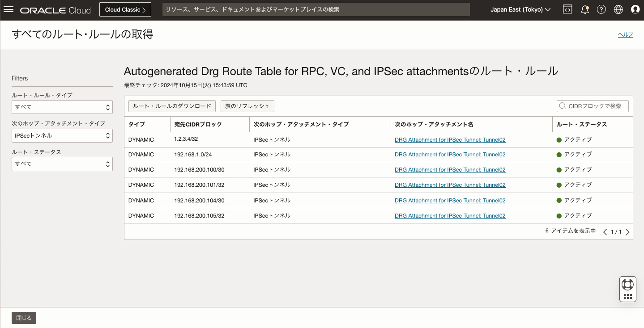Click the Cloud Classic breadcrumb

click(x=125, y=9)
